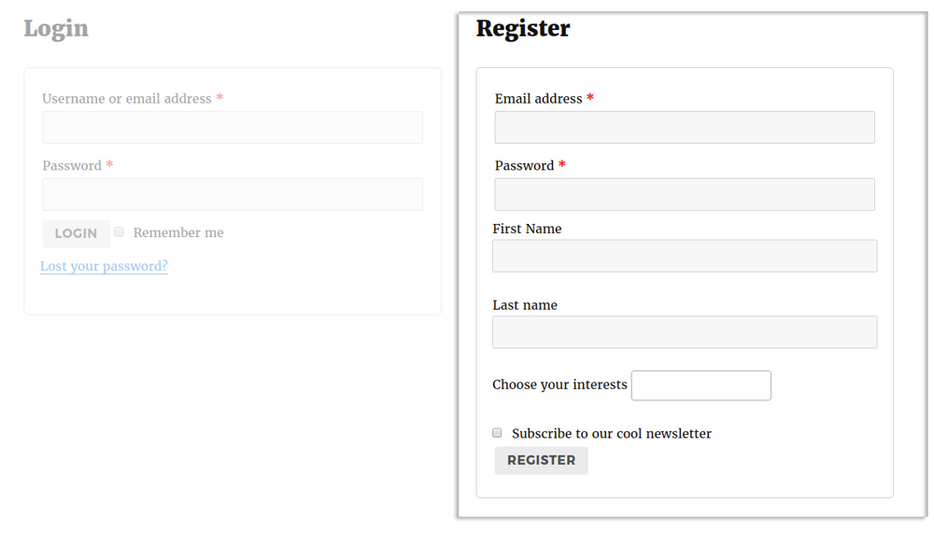The width and height of the screenshot is (934, 560).
Task: Click the Remember me label text
Action: 178,232
